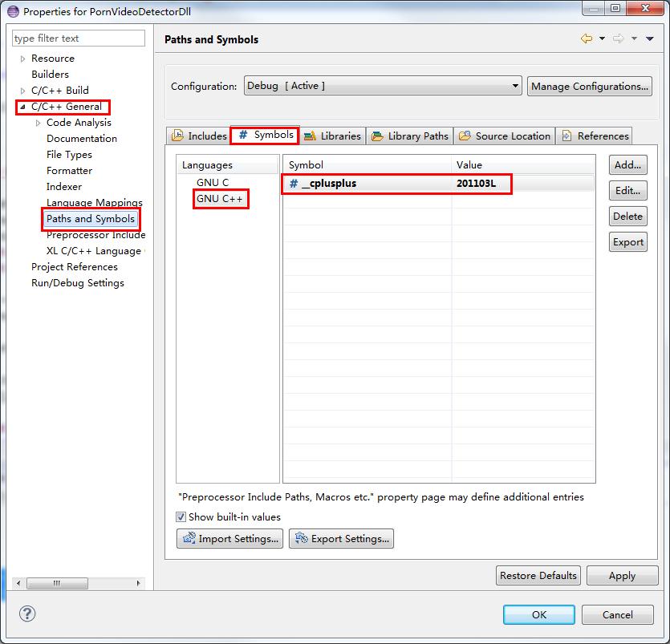Image resolution: width=670 pixels, height=644 pixels.
Task: Select Documentation tree item
Action: pyautogui.click(x=82, y=139)
